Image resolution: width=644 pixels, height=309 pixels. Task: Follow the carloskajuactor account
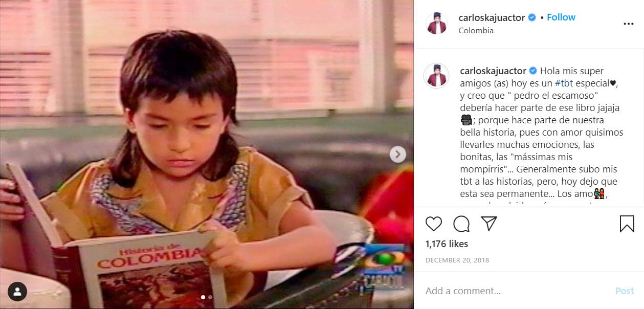pyautogui.click(x=561, y=17)
